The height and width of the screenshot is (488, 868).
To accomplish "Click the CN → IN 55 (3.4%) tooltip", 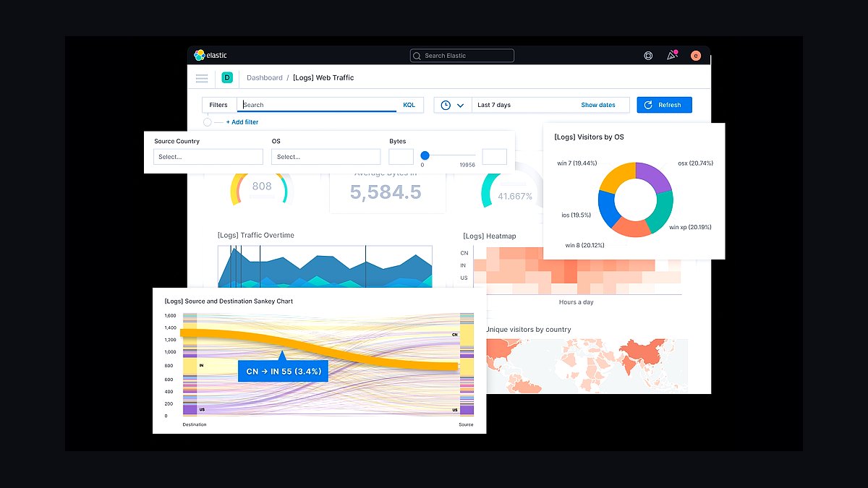I will [284, 371].
